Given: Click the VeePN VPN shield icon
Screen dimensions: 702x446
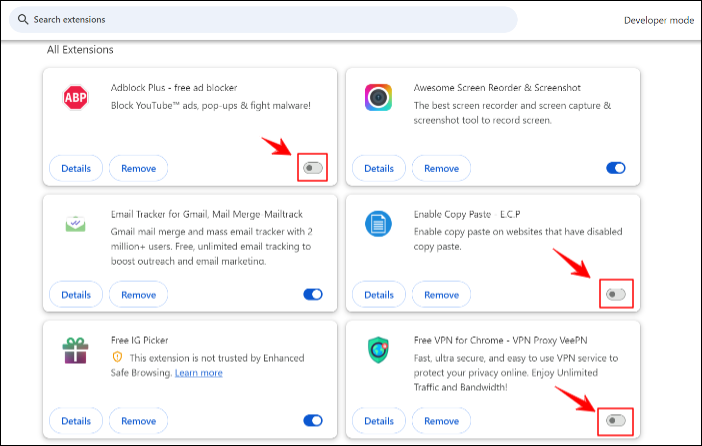Looking at the screenshot, I should [x=377, y=350].
